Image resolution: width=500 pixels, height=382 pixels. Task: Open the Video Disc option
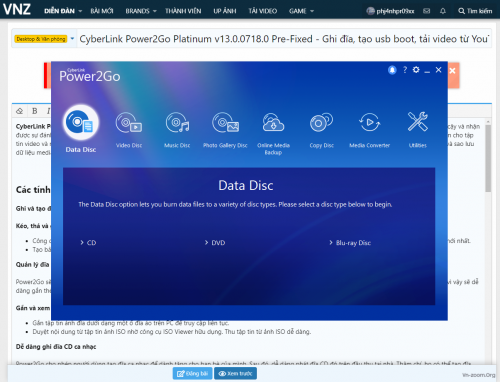coord(129,123)
